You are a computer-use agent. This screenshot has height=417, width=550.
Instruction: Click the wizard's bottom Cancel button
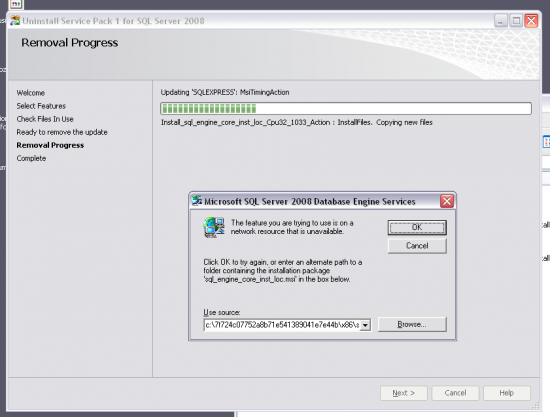(x=455, y=393)
